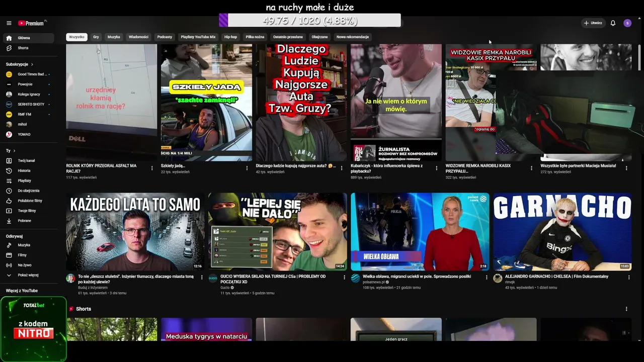The image size is (644, 362).
Task: Open Twoje filmy in the sidebar
Action: coord(29,211)
